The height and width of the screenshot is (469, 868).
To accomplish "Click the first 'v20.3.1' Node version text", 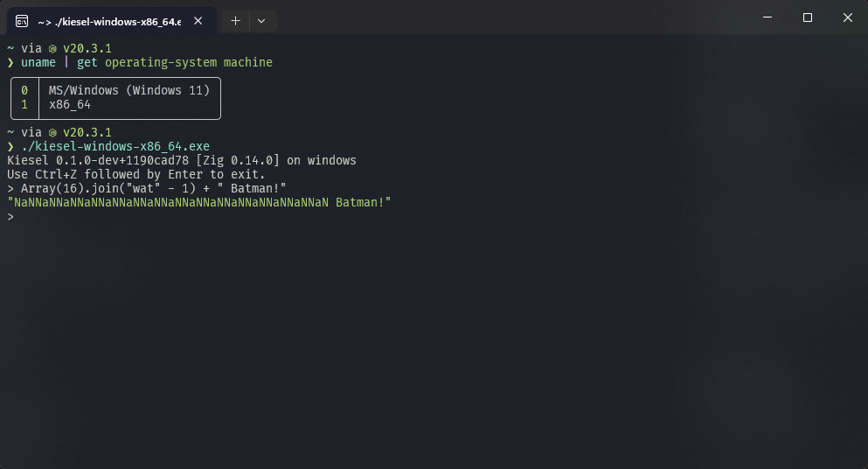I will click(87, 48).
